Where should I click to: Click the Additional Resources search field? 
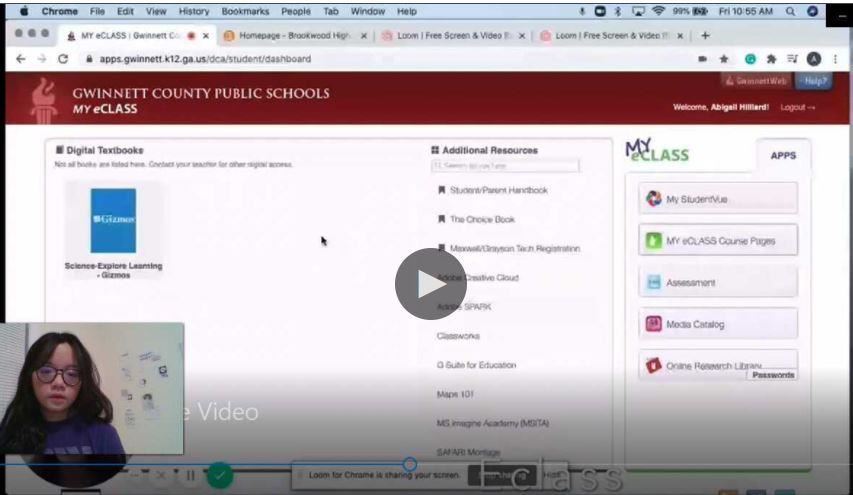pyautogui.click(x=505, y=165)
